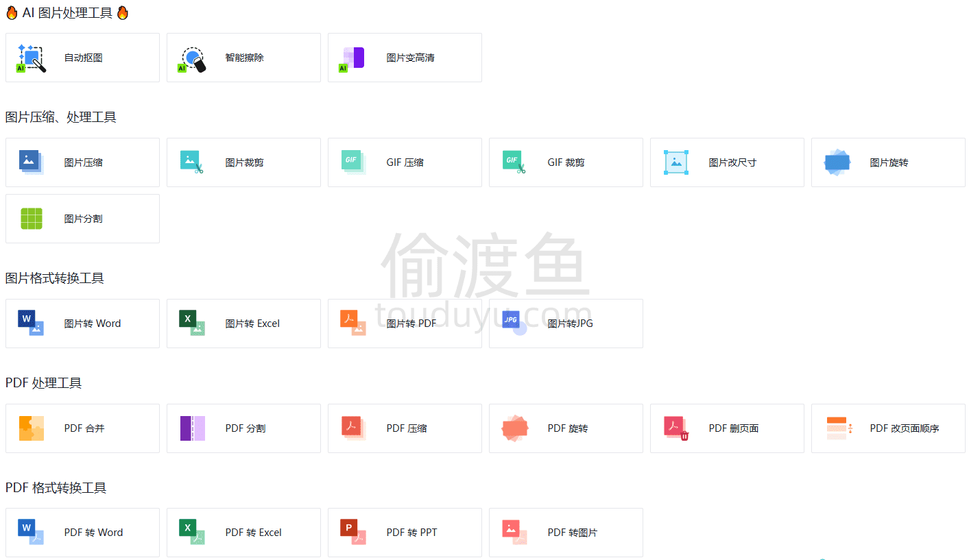Click the PDF 处理工具 section heading
969x560 pixels.
click(x=44, y=383)
